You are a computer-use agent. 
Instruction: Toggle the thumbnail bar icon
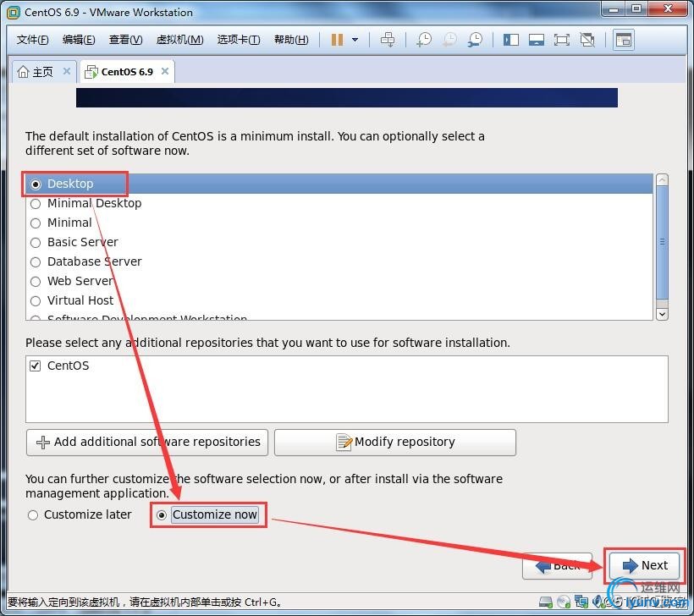537,40
